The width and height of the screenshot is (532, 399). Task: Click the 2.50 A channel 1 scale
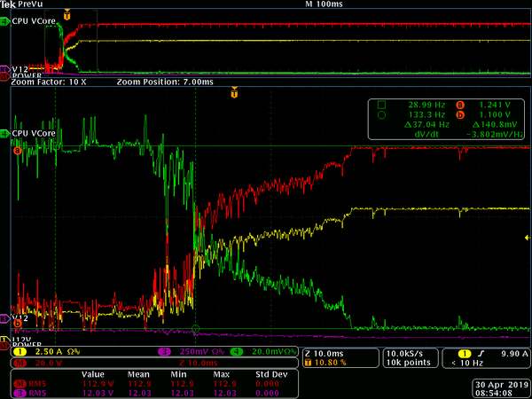point(47,352)
